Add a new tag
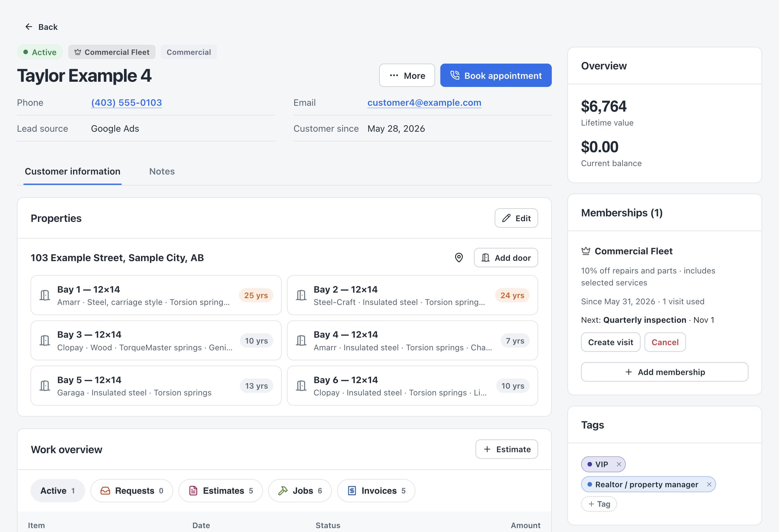Screen dimensions: 779x532 click(599, 504)
